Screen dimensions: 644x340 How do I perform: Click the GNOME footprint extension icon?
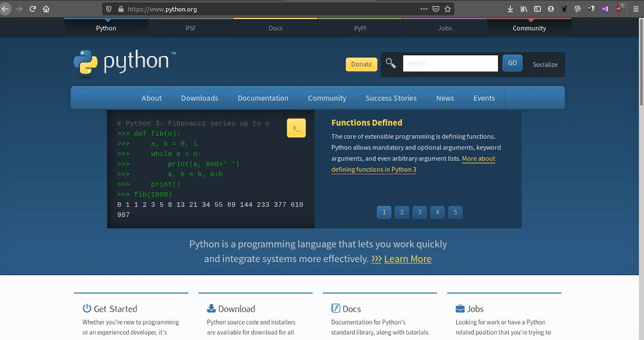[x=565, y=9]
